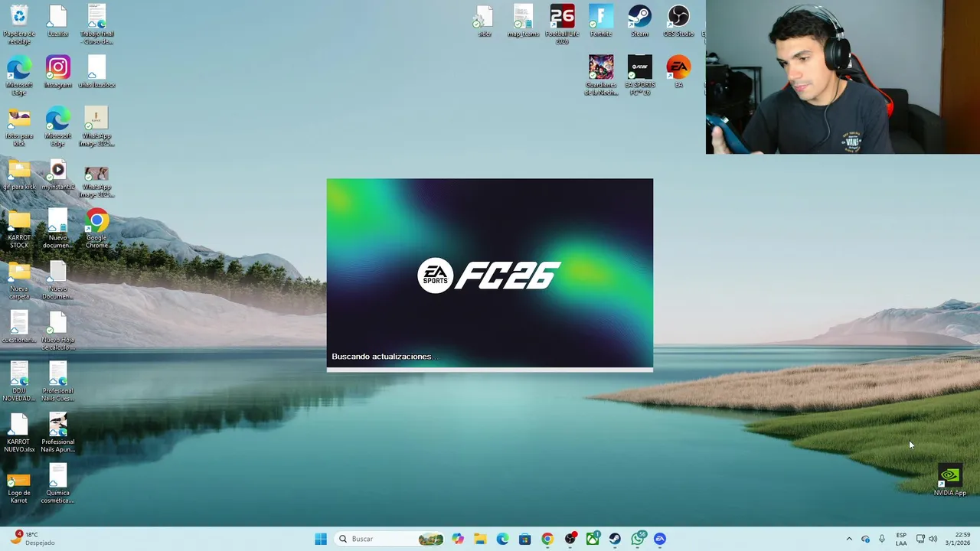Open File Explorer from the taskbar

[480, 539]
